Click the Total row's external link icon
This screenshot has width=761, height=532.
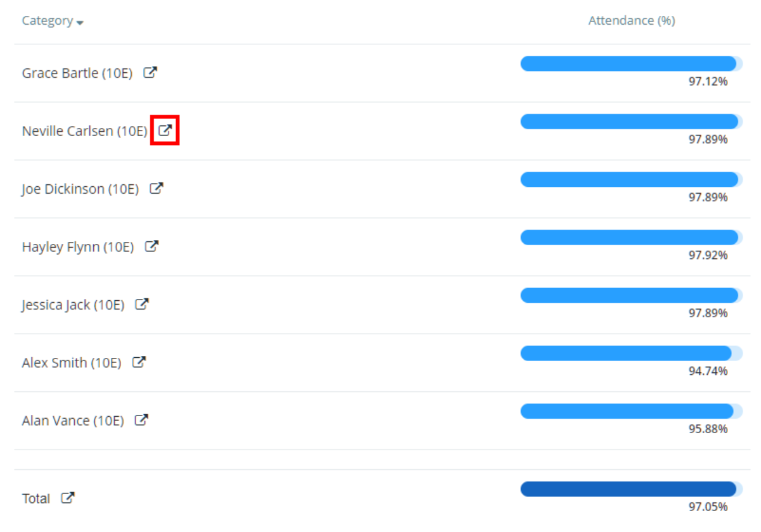[68, 497]
